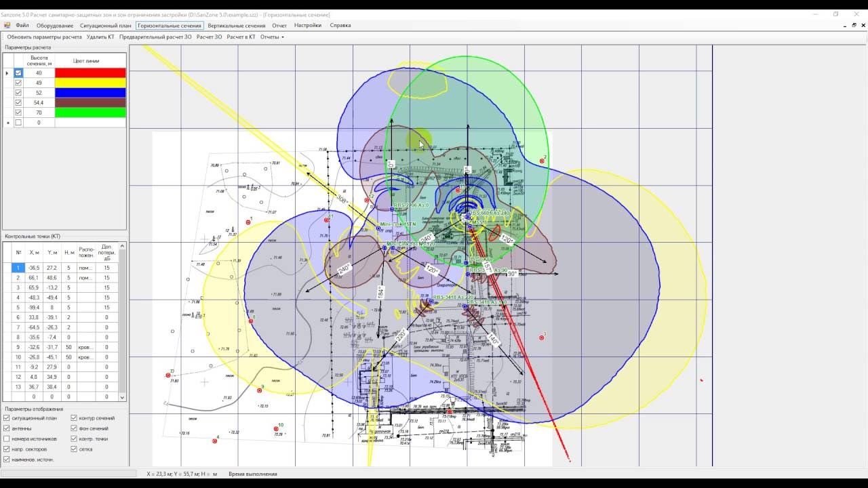Screen dimensions: 868x488
Task: Open the Справка menu
Action: [340, 25]
